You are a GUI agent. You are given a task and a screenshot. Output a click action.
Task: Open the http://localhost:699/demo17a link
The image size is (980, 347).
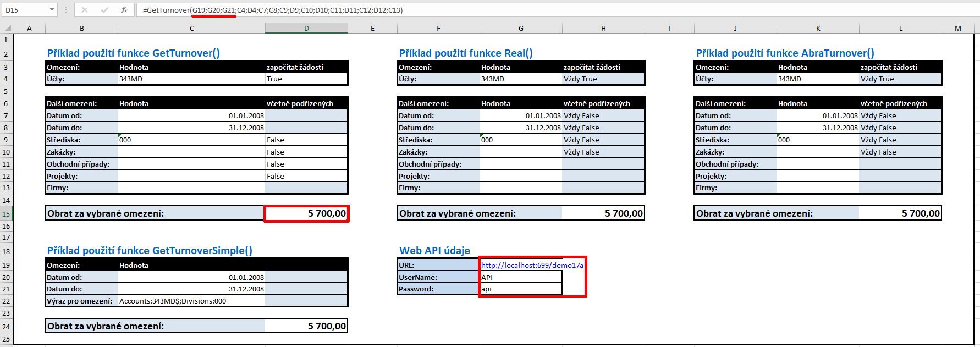tap(531, 265)
